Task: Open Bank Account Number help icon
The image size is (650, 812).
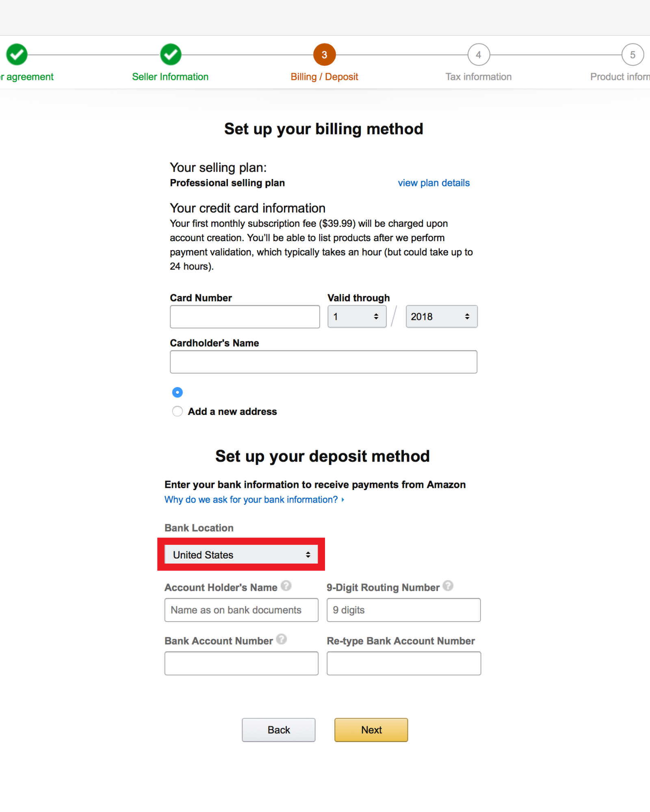Action: click(282, 639)
